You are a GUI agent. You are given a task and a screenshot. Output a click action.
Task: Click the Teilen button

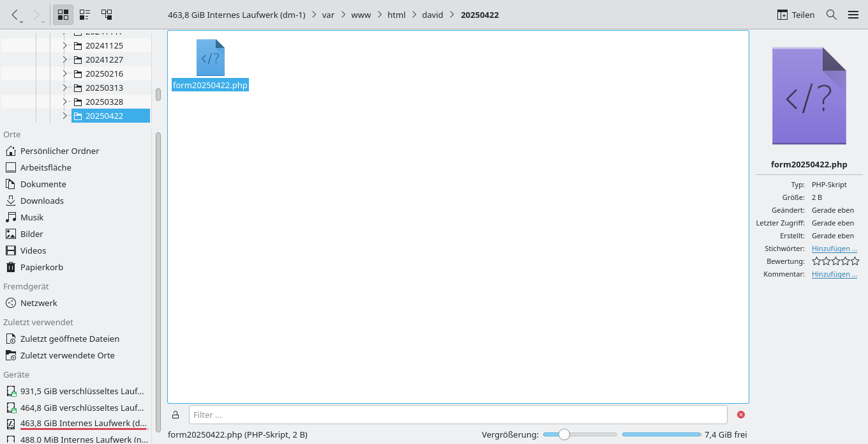795,14
